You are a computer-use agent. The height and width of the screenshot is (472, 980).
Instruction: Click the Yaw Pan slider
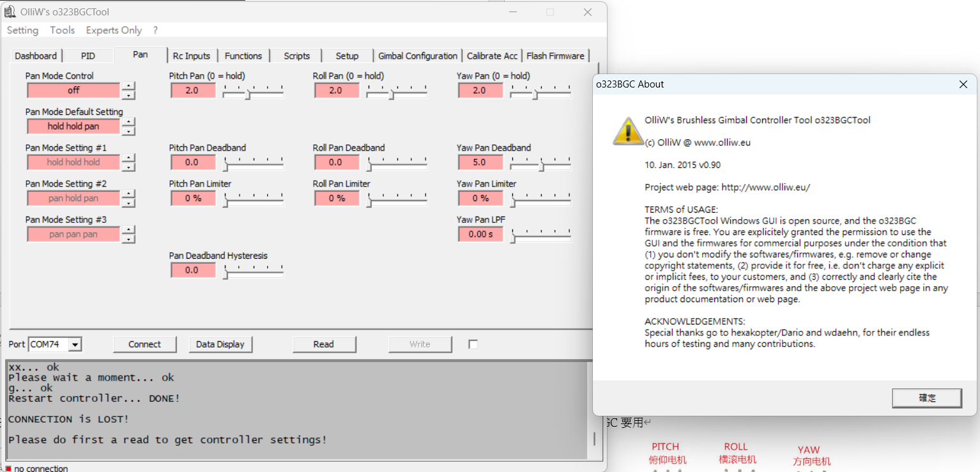coord(540,91)
